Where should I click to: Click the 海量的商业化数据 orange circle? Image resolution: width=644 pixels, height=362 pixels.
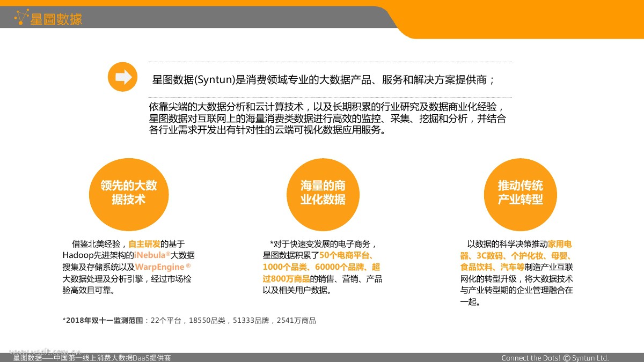(x=323, y=195)
